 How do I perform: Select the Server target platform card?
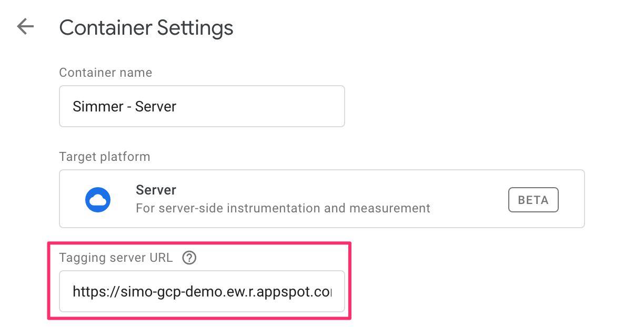click(322, 199)
